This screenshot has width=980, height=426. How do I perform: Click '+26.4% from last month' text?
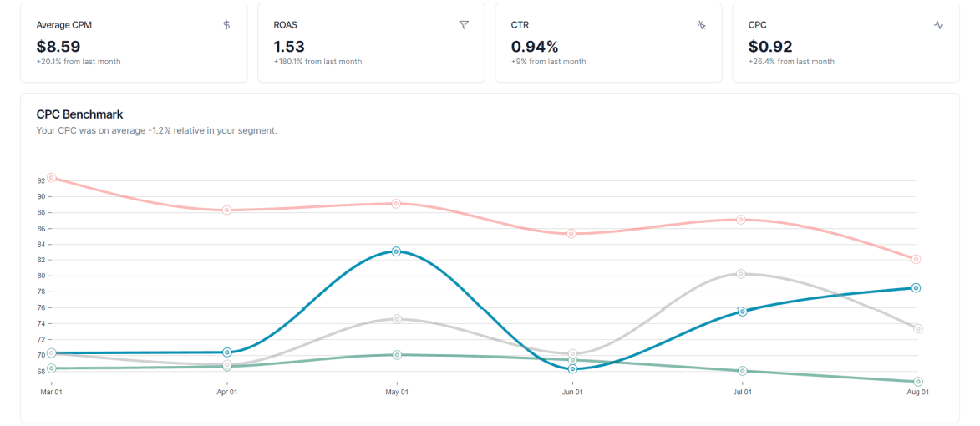[x=791, y=62]
